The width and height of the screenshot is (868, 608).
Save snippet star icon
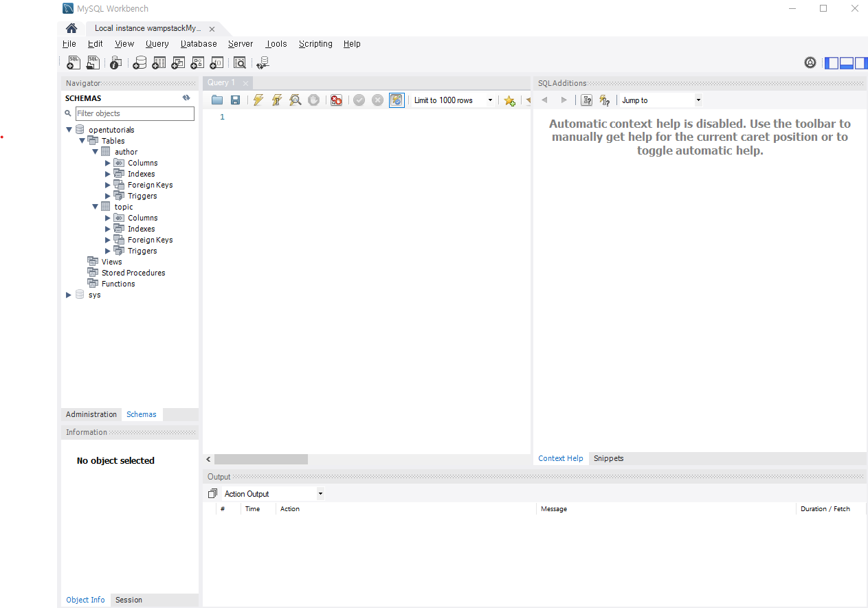(x=509, y=100)
